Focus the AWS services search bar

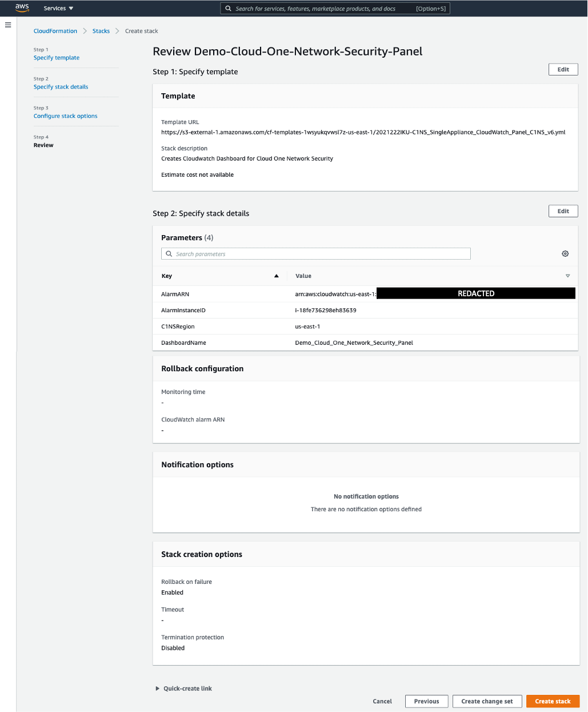tap(335, 9)
